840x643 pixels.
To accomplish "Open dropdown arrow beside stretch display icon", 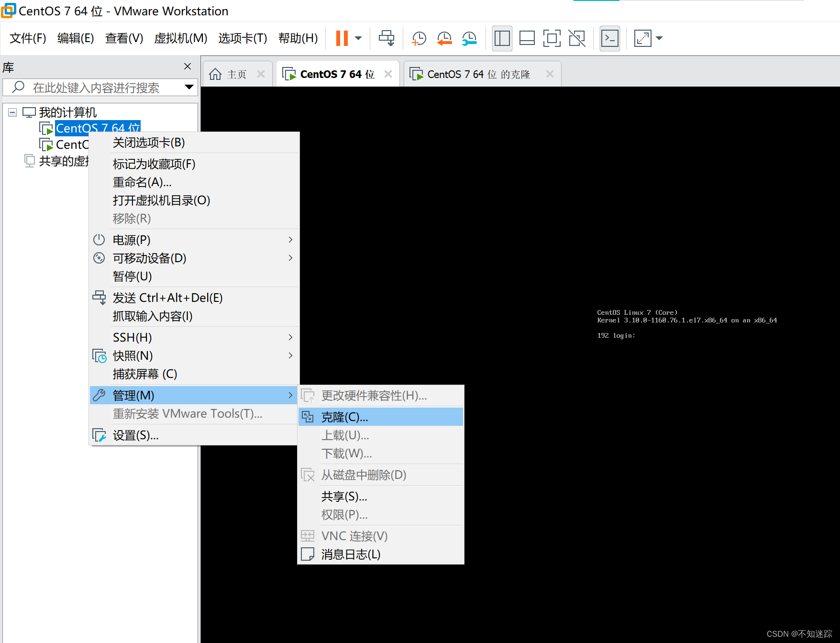I will tap(659, 38).
